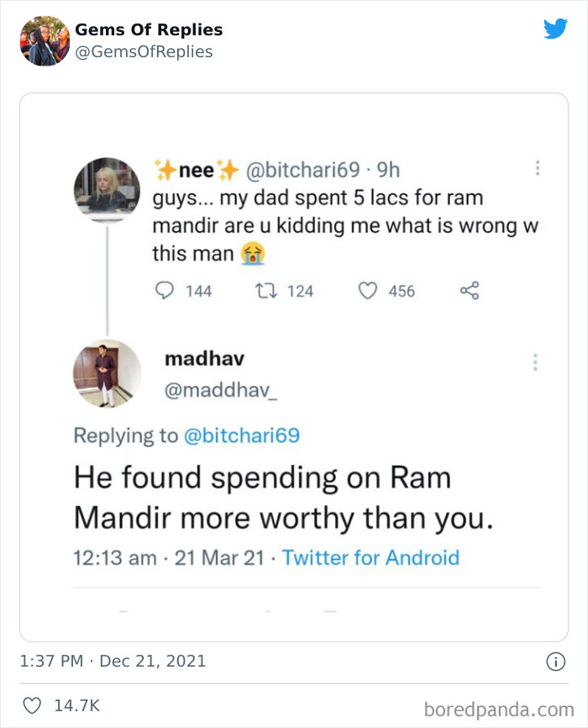Open the three-dot menu on nee's tweet
The image size is (588, 728).
tap(536, 168)
